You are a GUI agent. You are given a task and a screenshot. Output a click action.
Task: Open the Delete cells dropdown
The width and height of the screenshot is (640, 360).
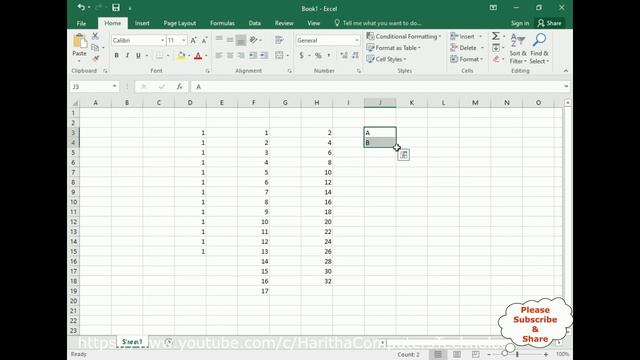point(482,48)
